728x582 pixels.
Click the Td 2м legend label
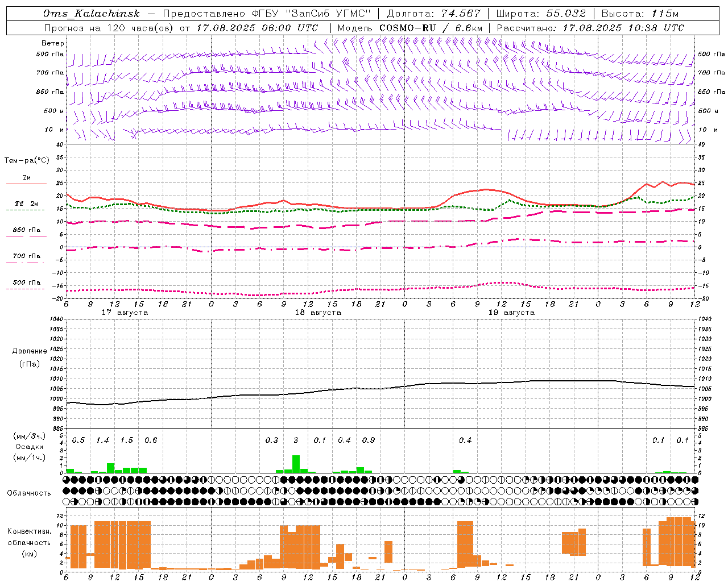[x=26, y=203]
